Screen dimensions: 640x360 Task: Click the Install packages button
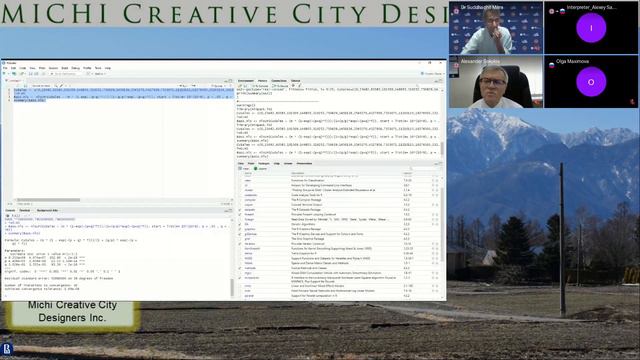click(x=243, y=169)
